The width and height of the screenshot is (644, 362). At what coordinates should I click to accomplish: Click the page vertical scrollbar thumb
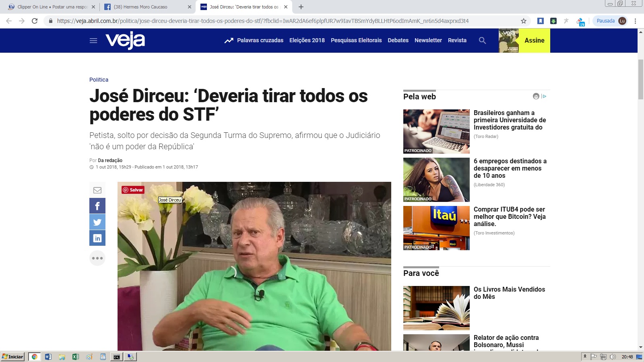click(x=641, y=79)
